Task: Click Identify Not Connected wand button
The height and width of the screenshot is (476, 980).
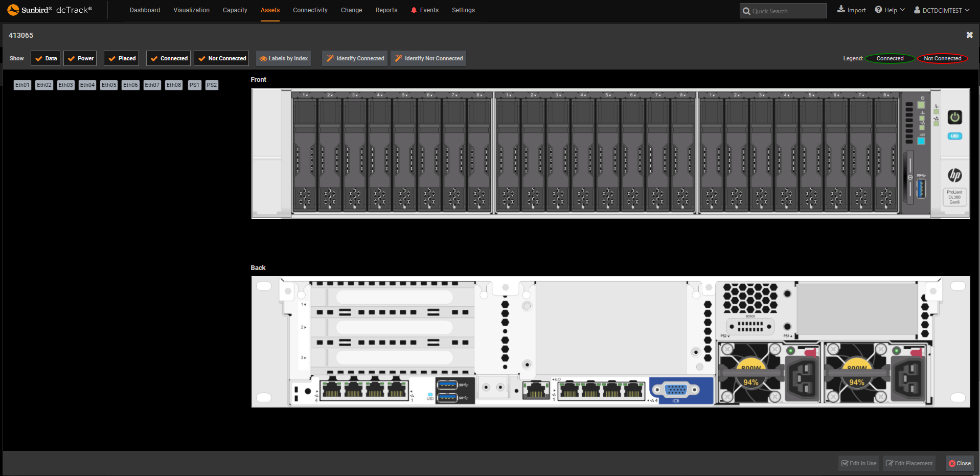Action: tap(428, 58)
